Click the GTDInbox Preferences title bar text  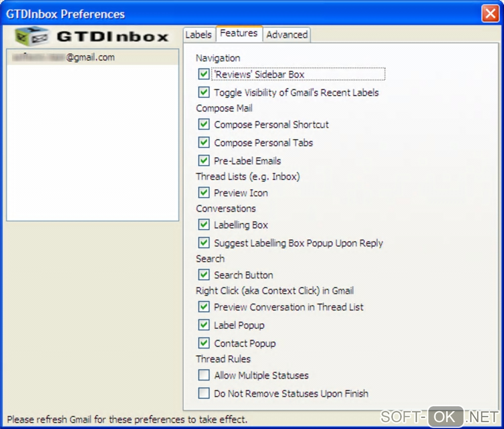(x=65, y=14)
